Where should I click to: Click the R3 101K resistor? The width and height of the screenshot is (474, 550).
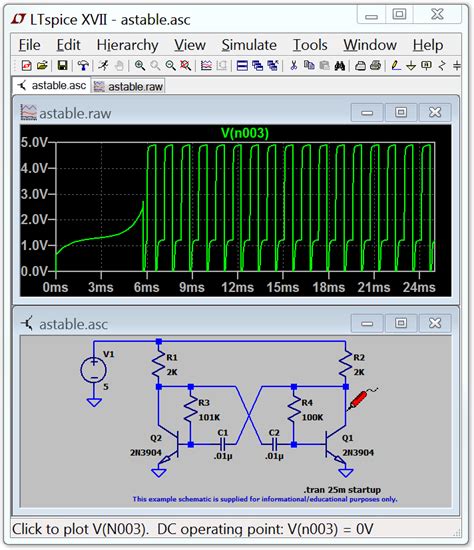191,410
